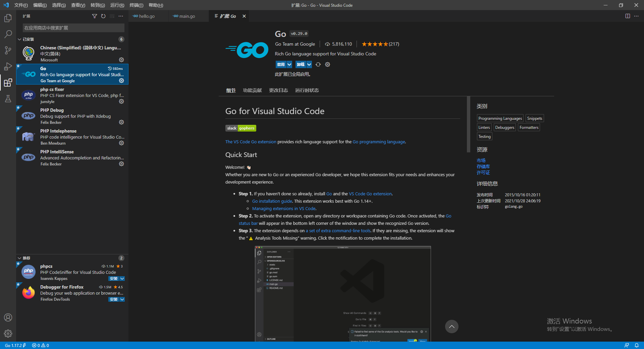Open errors and warnings count in status bar
Viewport: 644px width, 349px height.
point(40,345)
